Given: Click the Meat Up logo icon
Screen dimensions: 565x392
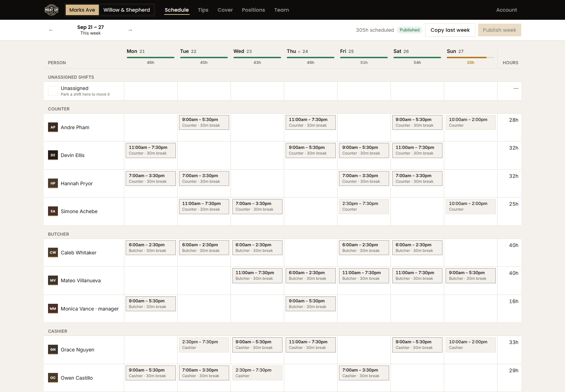Looking at the screenshot, I should pyautogui.click(x=52, y=10).
